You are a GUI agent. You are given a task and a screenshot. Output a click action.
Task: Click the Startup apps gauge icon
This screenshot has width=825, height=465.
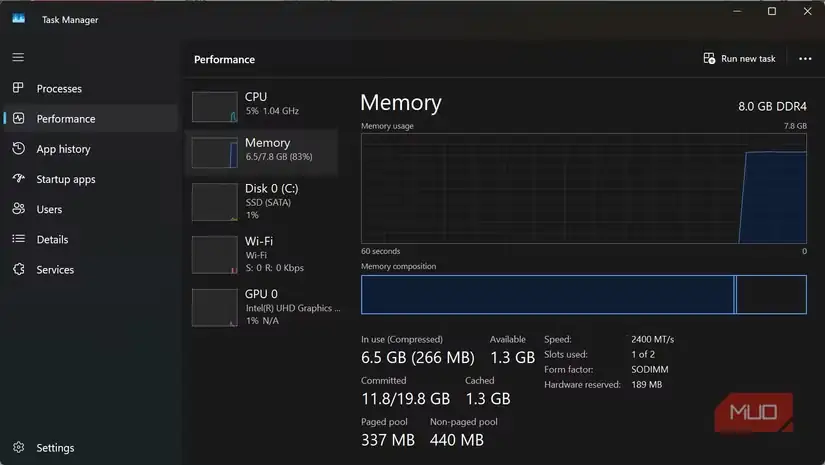18,178
